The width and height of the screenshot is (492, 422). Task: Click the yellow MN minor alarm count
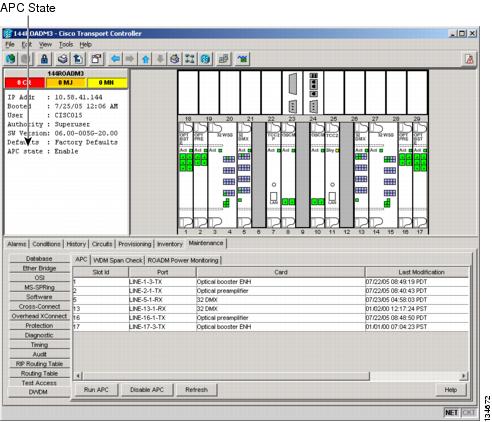pyautogui.click(x=107, y=83)
